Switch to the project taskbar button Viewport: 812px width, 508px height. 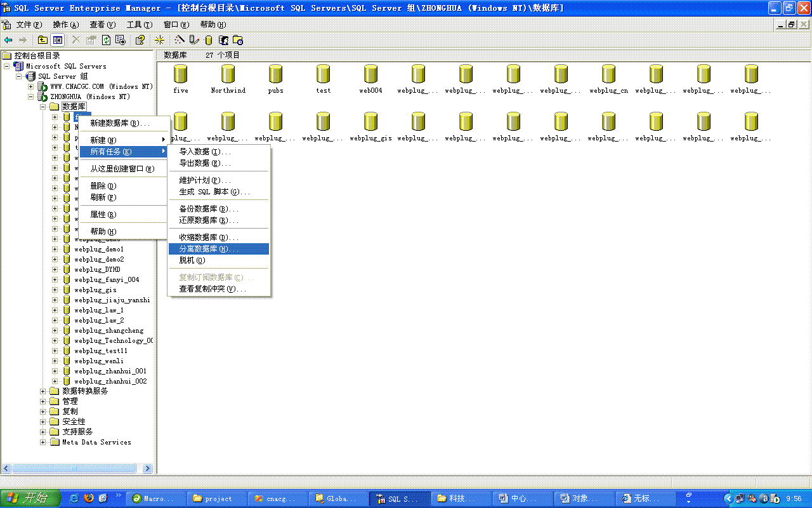tap(216, 498)
